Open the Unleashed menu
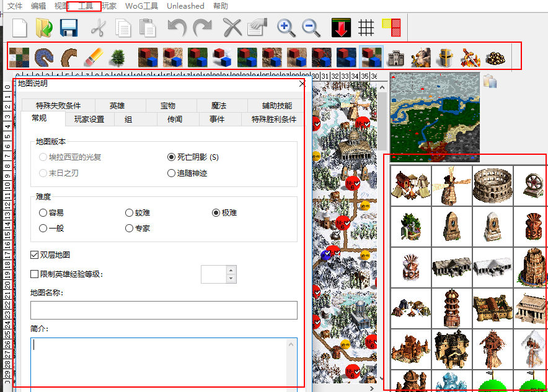Screen dimensions: 548x392 tap(185, 6)
